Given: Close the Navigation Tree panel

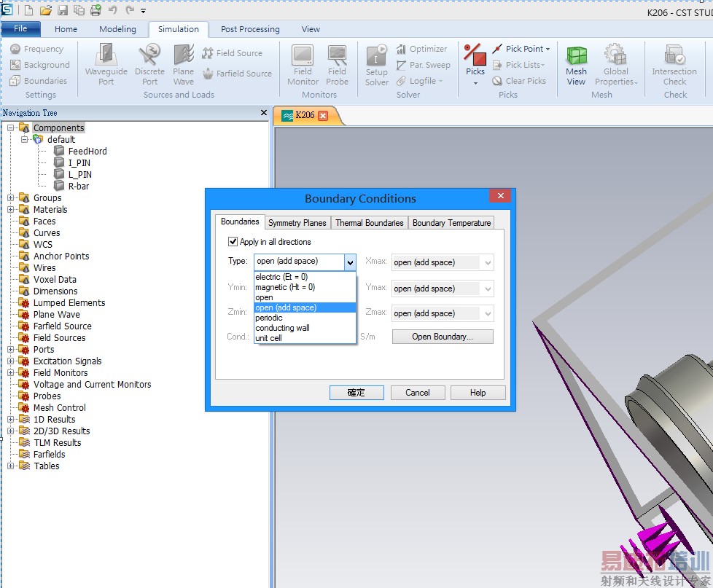Looking at the screenshot, I should click(x=264, y=112).
